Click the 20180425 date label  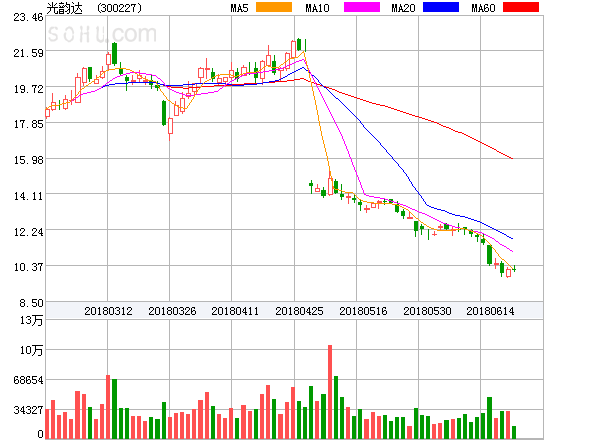pos(299,311)
